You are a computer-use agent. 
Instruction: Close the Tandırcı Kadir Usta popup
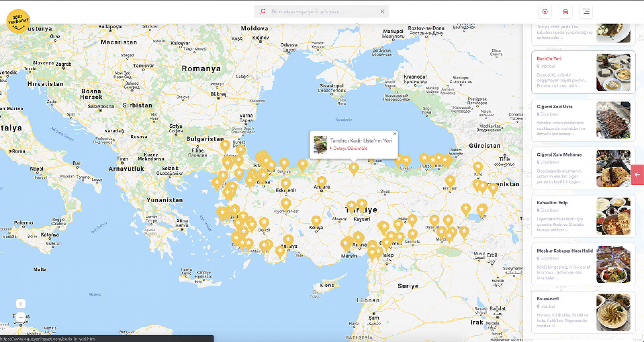(394, 134)
